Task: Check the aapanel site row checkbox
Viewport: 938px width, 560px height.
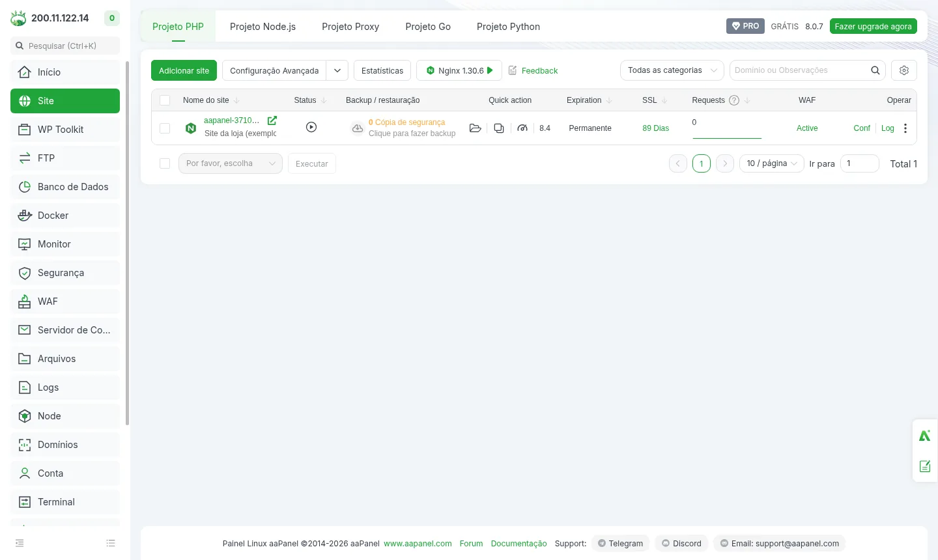Action: (x=165, y=128)
